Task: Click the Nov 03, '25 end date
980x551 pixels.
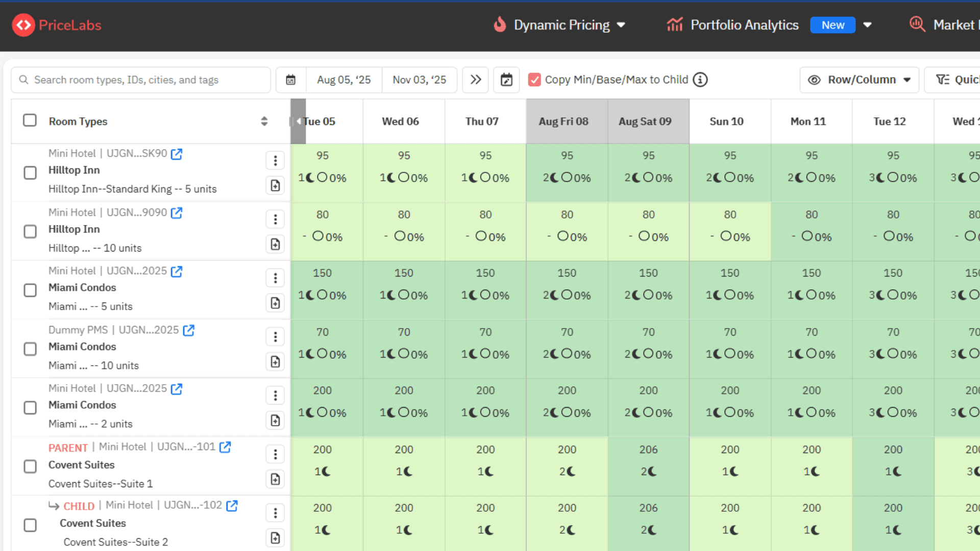Action: (x=419, y=80)
